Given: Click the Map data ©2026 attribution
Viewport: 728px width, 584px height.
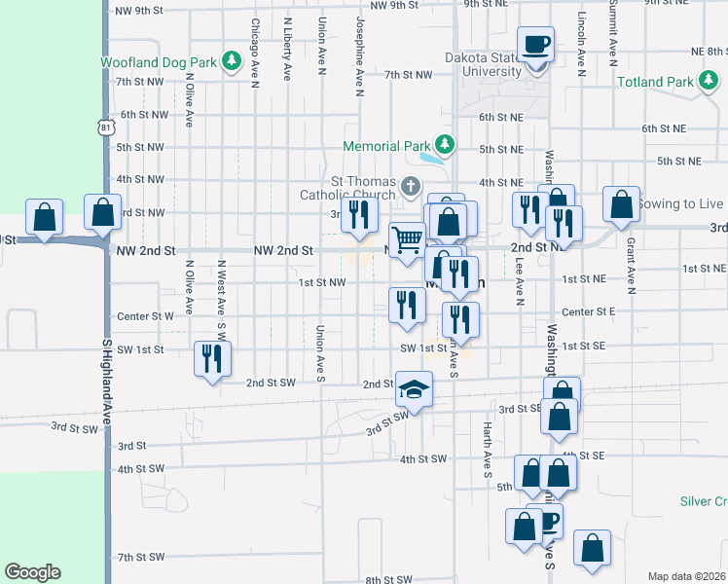Looking at the screenshot, I should coord(687,576).
